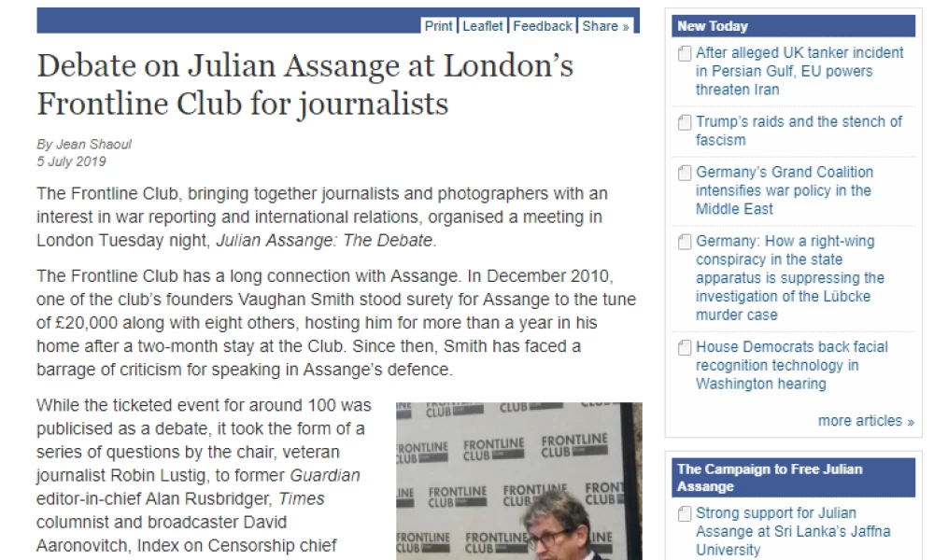Open 'House Democrats back facial recognition' article

point(792,365)
